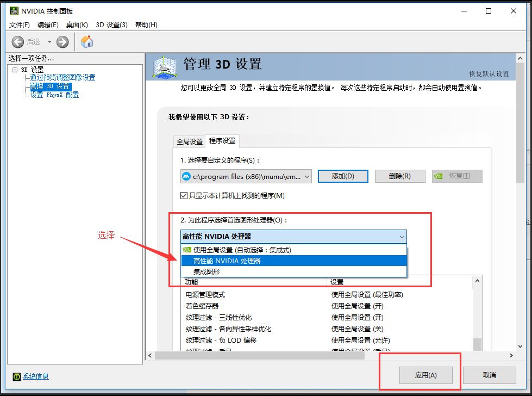Choose 集成图形 from dropdown list

294,271
